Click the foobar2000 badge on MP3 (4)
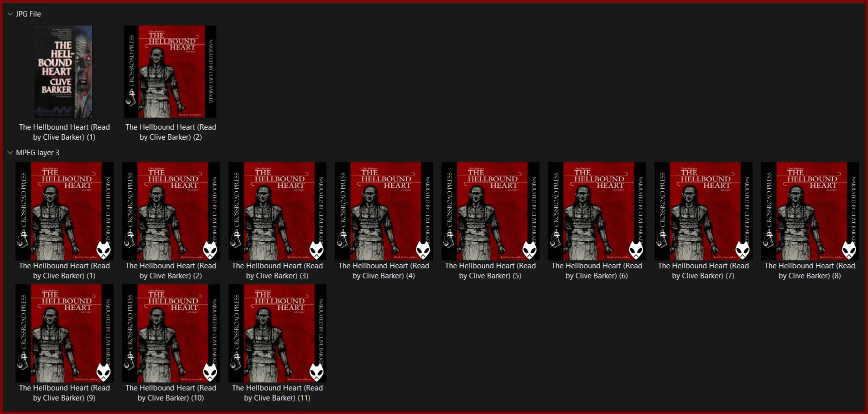868x414 pixels. [423, 250]
